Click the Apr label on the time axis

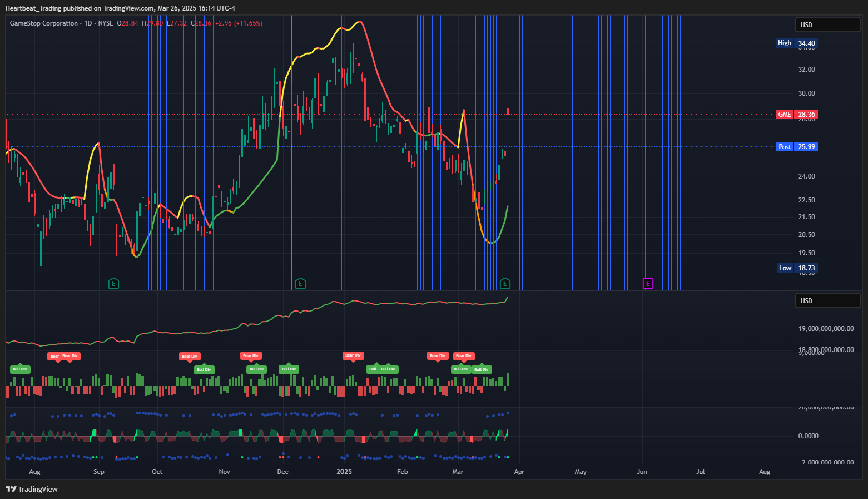pos(519,472)
